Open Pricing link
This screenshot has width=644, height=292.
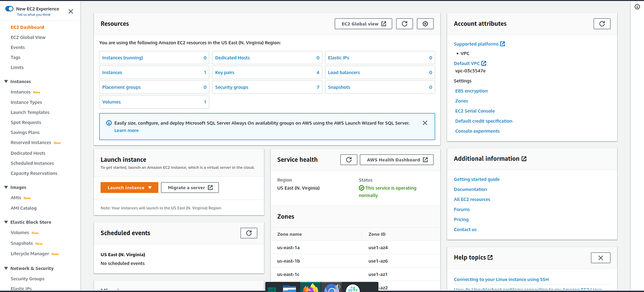(461, 220)
